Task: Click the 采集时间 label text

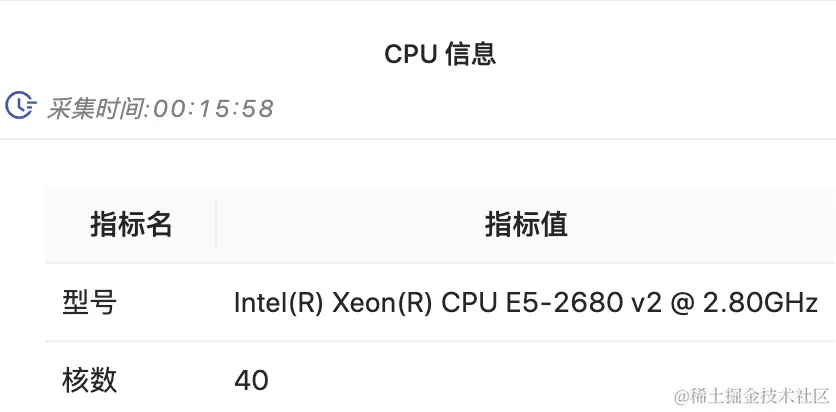Action: pyautogui.click(x=96, y=108)
